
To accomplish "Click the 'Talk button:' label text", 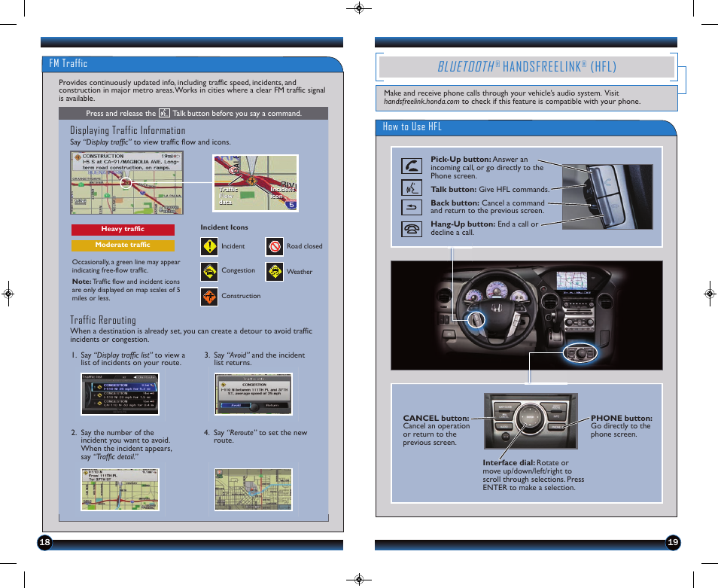I will pyautogui.click(x=454, y=189).
